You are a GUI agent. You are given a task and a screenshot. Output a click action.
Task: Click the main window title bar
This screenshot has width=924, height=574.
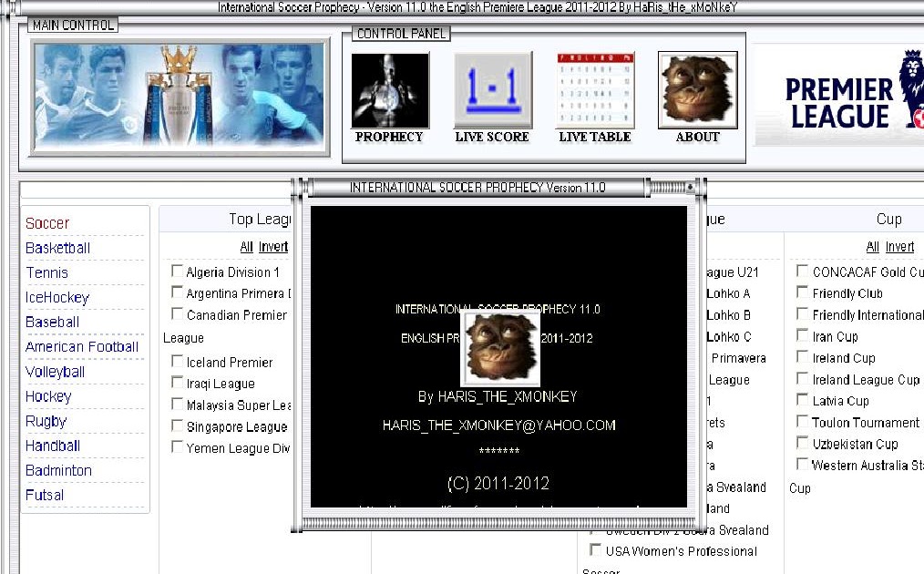[x=477, y=7]
